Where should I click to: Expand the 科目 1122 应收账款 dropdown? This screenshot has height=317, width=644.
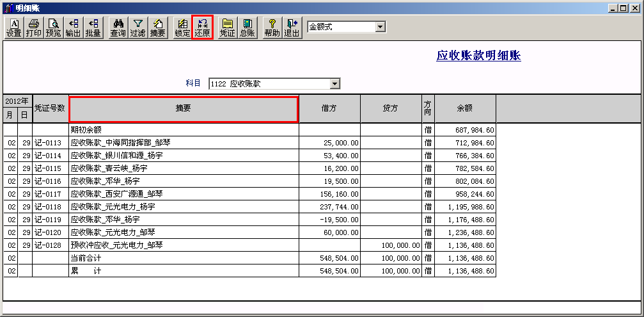click(335, 84)
